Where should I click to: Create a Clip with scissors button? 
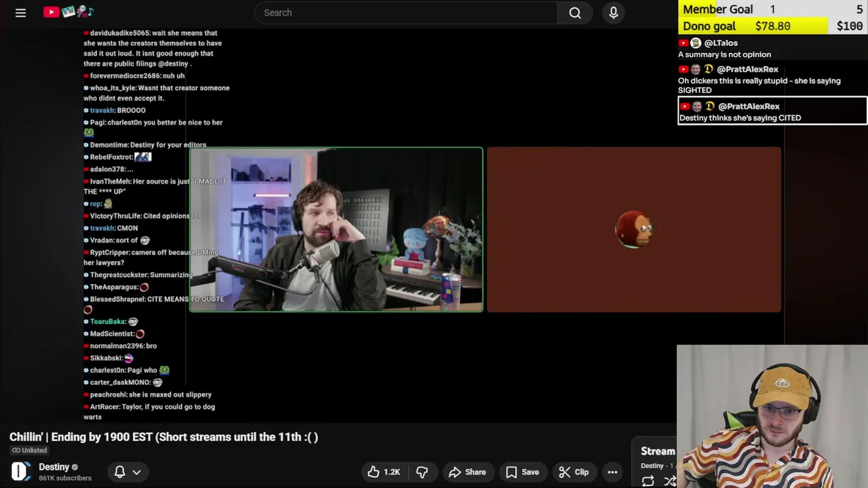(574, 472)
